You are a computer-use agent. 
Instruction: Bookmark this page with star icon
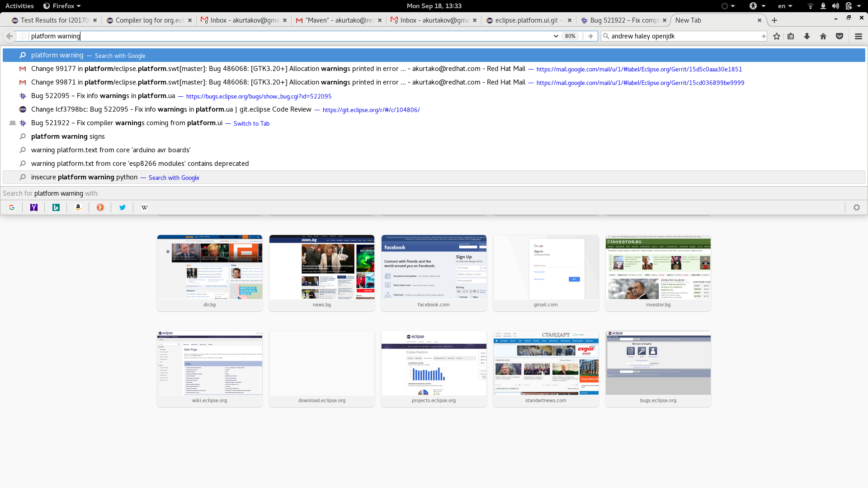click(x=777, y=36)
